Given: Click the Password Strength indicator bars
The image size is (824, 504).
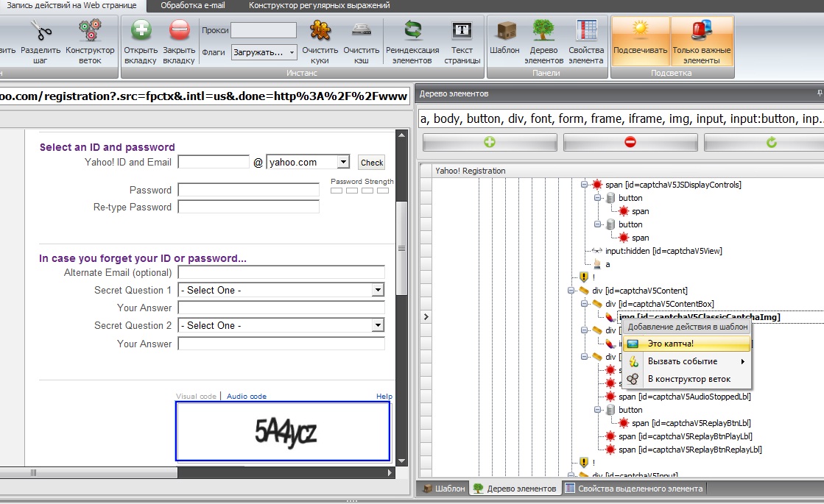Looking at the screenshot, I should [359, 191].
